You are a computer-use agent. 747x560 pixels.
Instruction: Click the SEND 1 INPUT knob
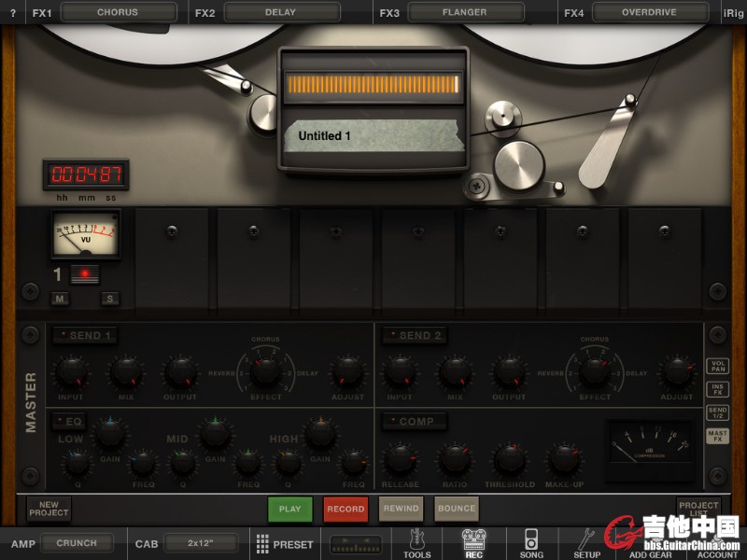click(72, 371)
